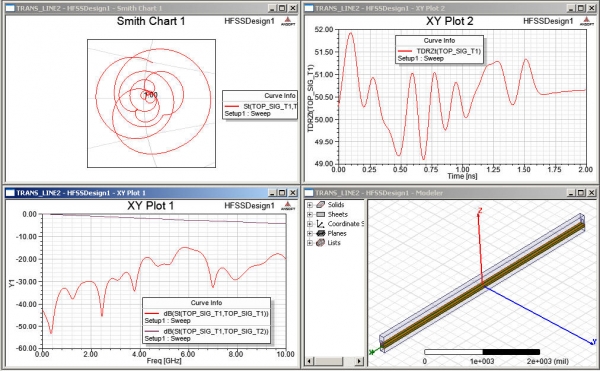
Task: Expand the Lists tree node
Action: click(310, 243)
